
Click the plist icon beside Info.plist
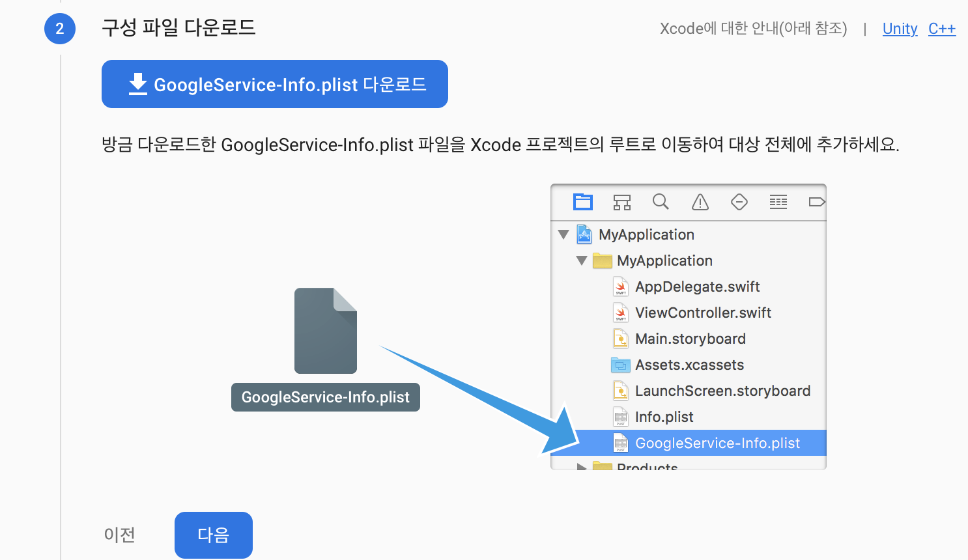pos(621,417)
